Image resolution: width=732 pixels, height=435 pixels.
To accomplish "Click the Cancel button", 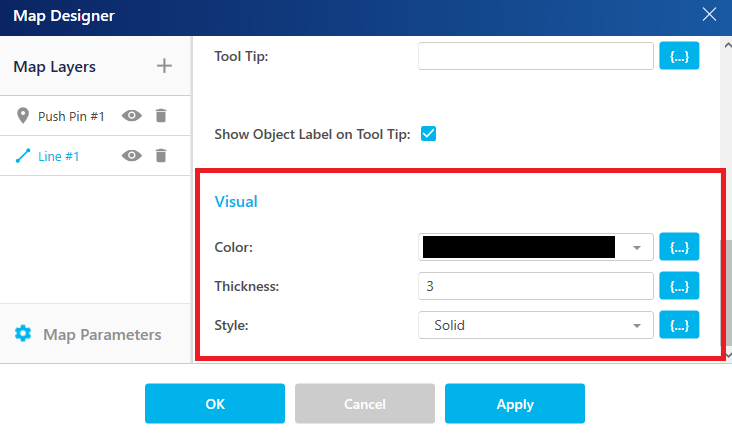I will pyautogui.click(x=365, y=403).
